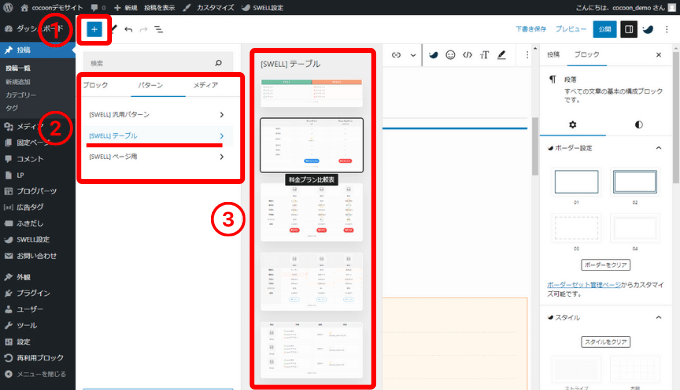Screen dimensions: 680x390
Task: Select the marker highlight pen icon
Action: 501,55
